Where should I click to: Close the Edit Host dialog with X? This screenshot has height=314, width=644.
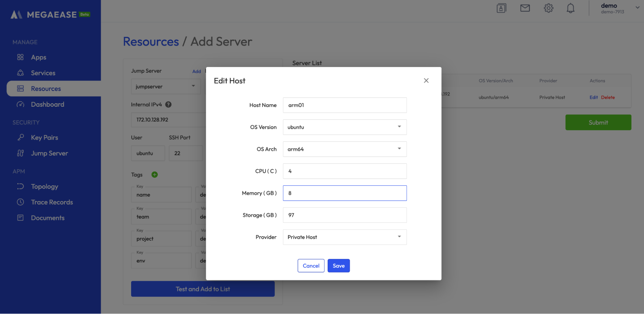[426, 81]
